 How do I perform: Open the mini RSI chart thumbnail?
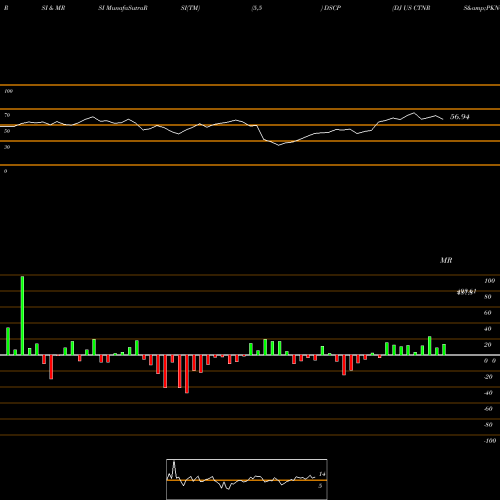247,479
